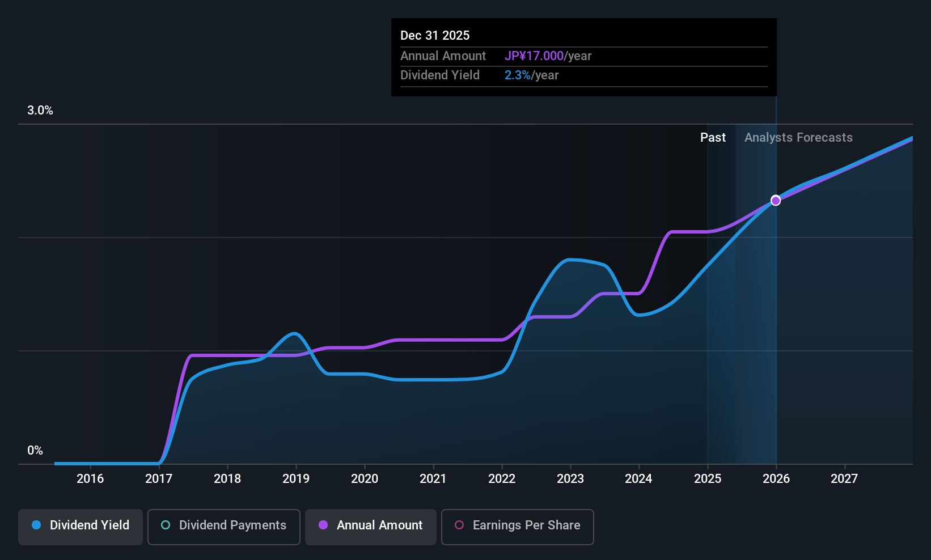Click the 3.0% y-axis label
The height and width of the screenshot is (560, 931).
pos(40,111)
